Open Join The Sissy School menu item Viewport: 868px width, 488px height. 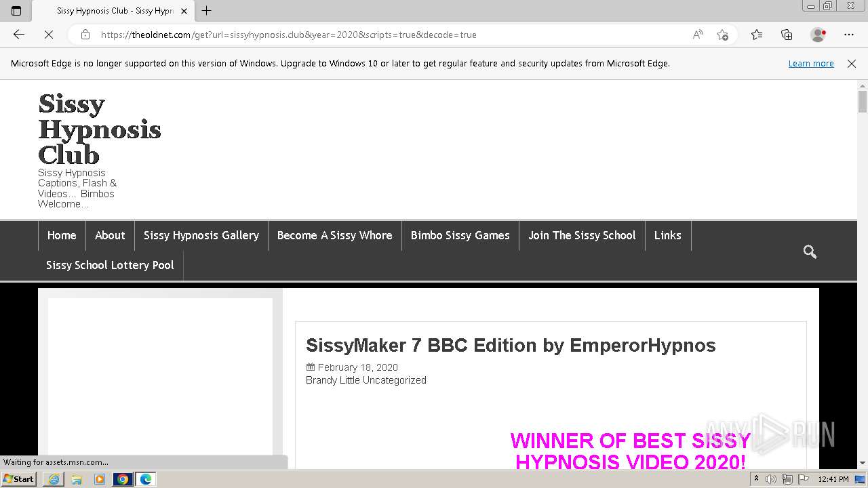tap(582, 235)
